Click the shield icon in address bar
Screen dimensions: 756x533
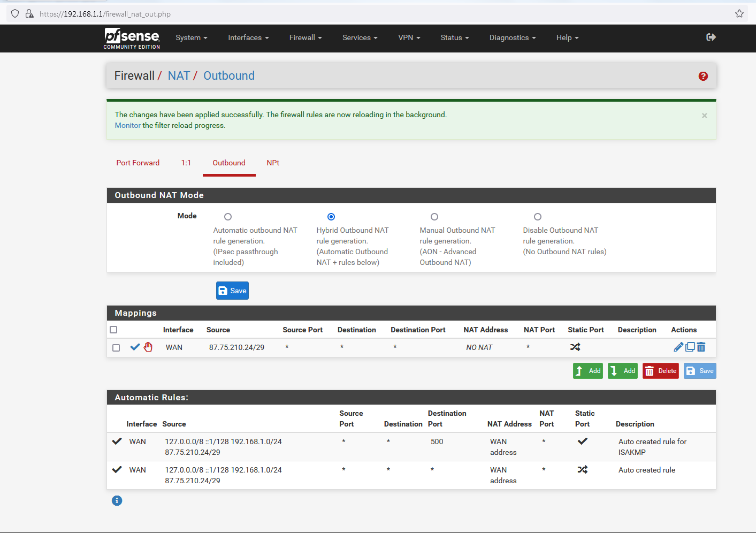pos(15,14)
